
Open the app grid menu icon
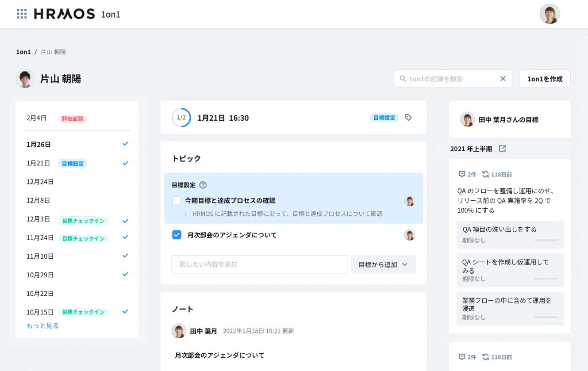pyautogui.click(x=22, y=14)
